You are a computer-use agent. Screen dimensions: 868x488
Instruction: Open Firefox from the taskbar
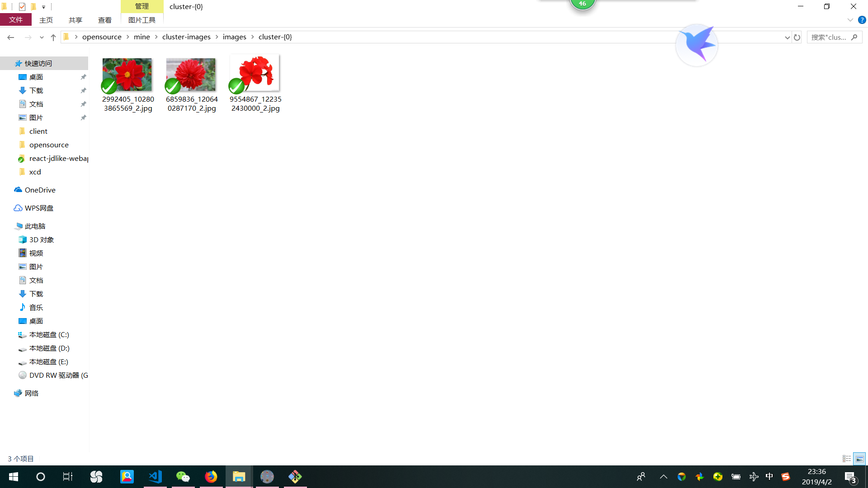[x=211, y=477]
